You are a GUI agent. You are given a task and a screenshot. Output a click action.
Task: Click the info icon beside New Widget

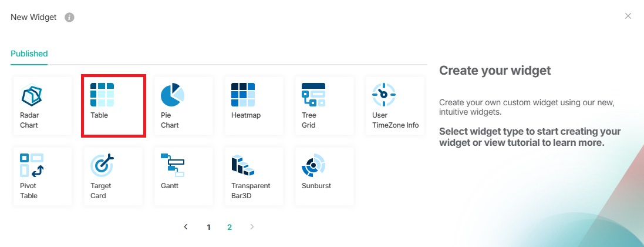69,17
